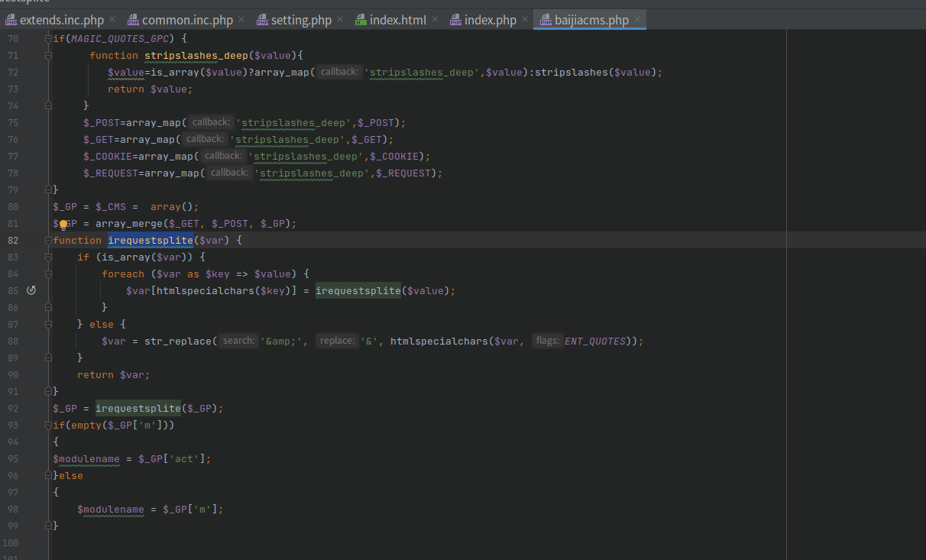The height and width of the screenshot is (560, 926).
Task: Open the yellow lightbulb quick-fix on line 81
Action: point(63,225)
